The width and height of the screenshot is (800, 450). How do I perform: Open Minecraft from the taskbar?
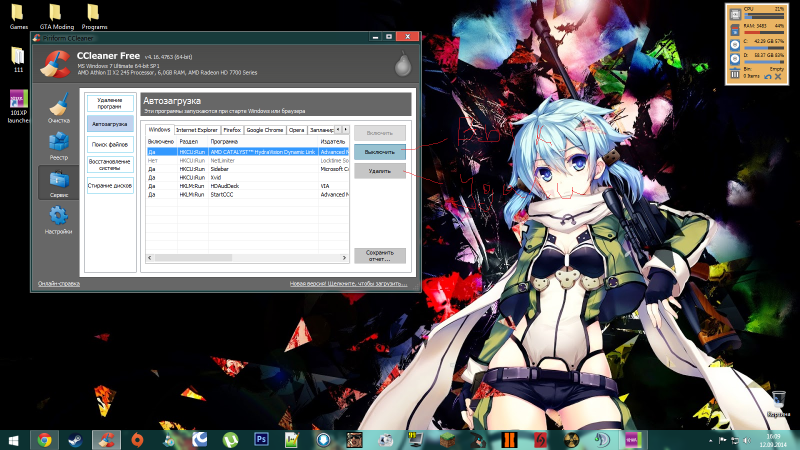pyautogui.click(x=447, y=440)
